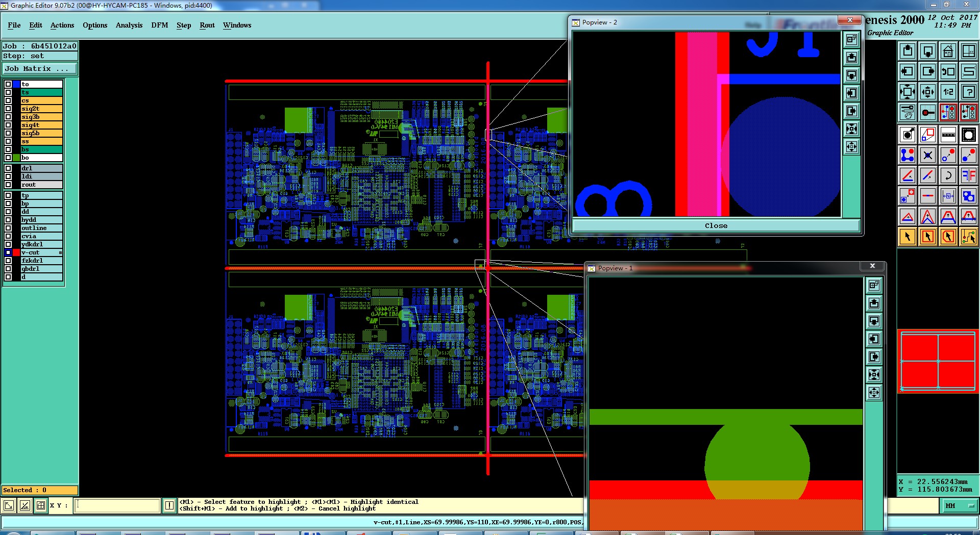
Task: Click the red color swatch of layer v-cut
Action: [16, 252]
